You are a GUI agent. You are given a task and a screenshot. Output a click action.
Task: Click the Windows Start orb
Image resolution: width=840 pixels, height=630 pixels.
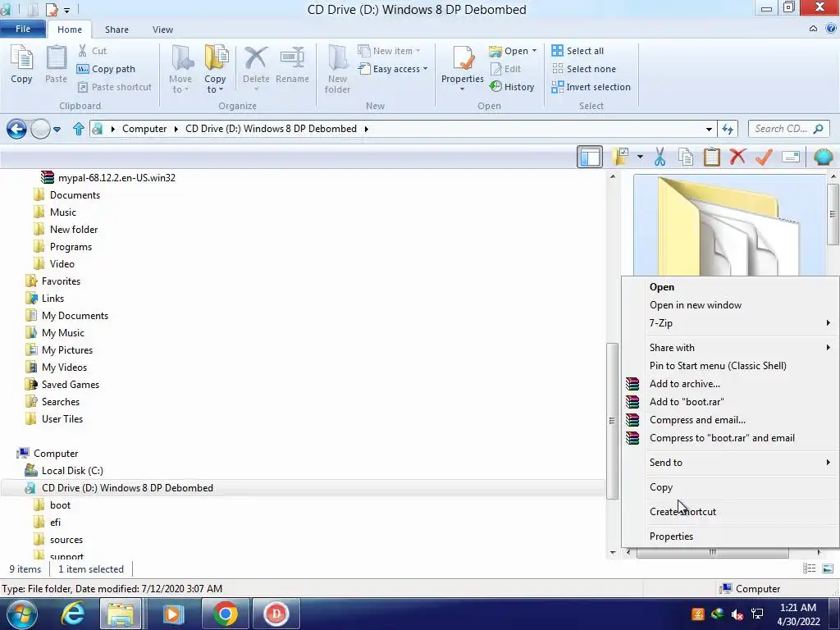pyautogui.click(x=21, y=614)
